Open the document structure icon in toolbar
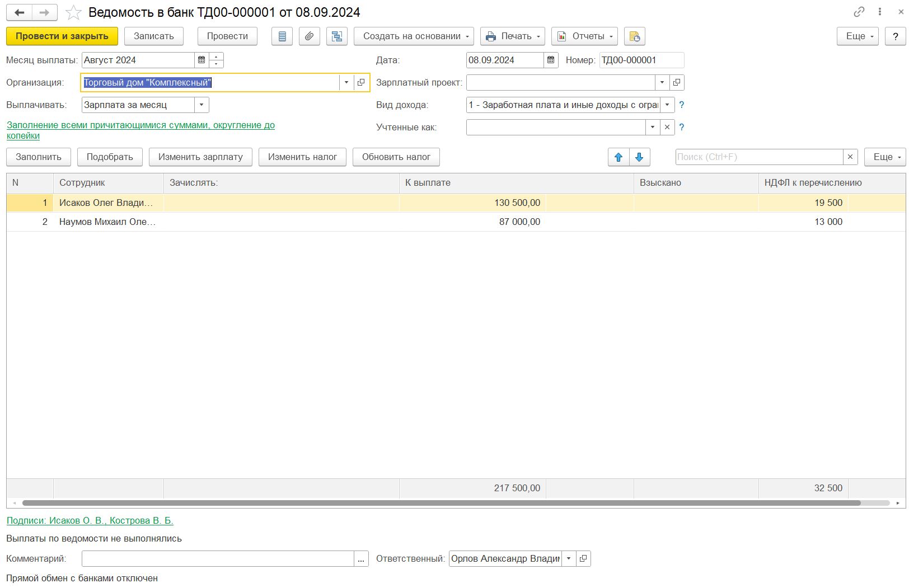Screen dimensions: 909x588 [x=336, y=36]
